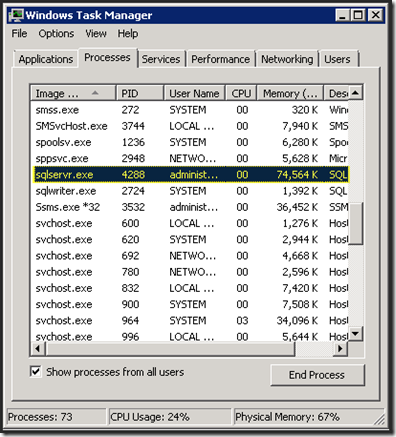
Task: Select the spoolsv.exe process row
Action: (x=189, y=142)
